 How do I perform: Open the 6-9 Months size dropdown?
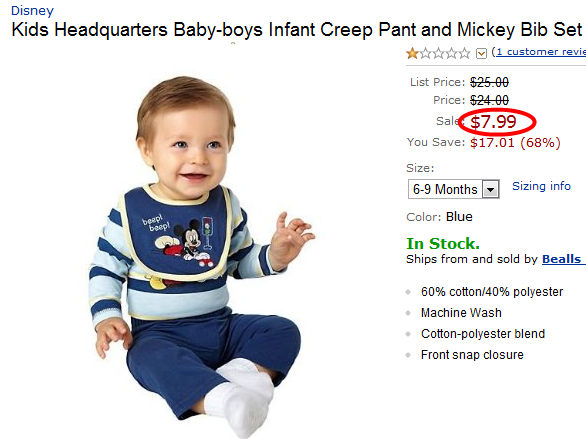[454, 189]
